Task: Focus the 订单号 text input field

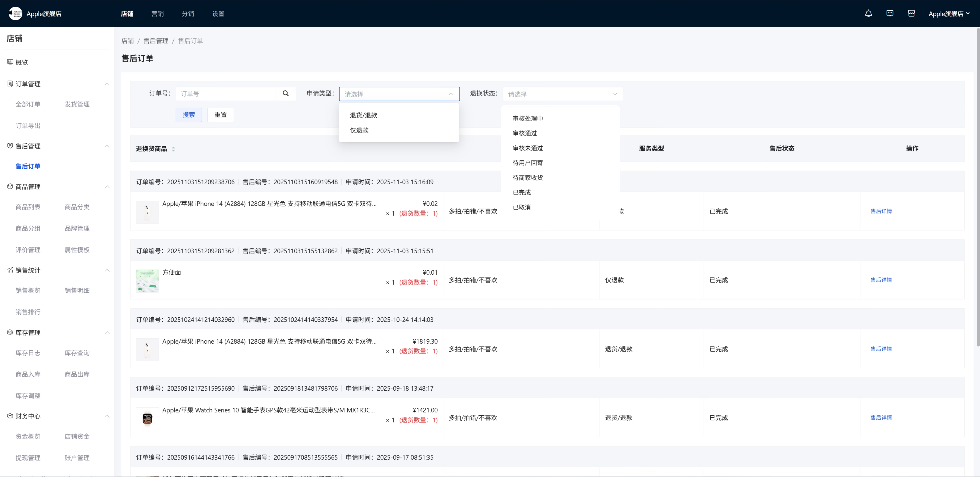Action: pyautogui.click(x=225, y=94)
